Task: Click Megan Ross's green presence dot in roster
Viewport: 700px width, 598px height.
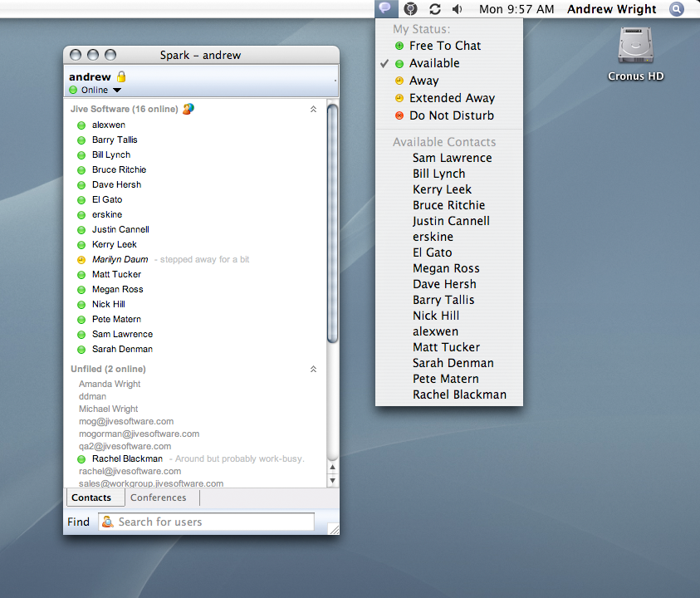Action: pyautogui.click(x=81, y=290)
